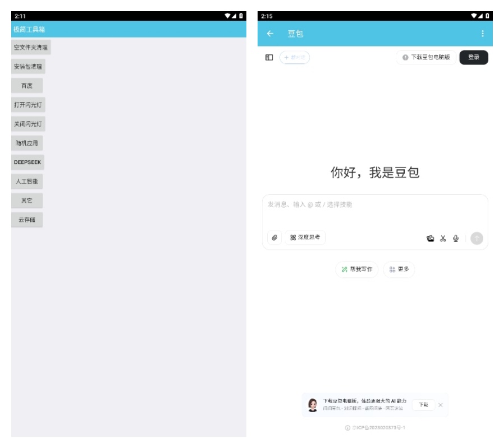The width and height of the screenshot is (504, 448).
Task: Choose the 帮我写作 writing skill
Action: [x=357, y=269]
